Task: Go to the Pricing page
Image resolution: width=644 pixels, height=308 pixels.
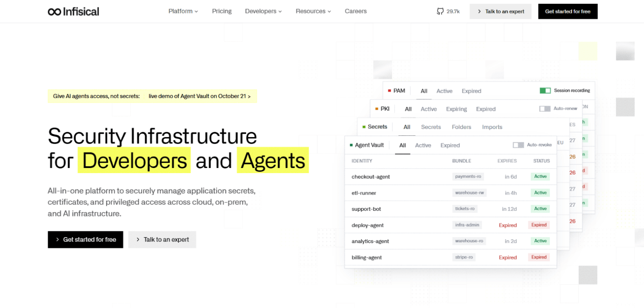Action: click(222, 11)
